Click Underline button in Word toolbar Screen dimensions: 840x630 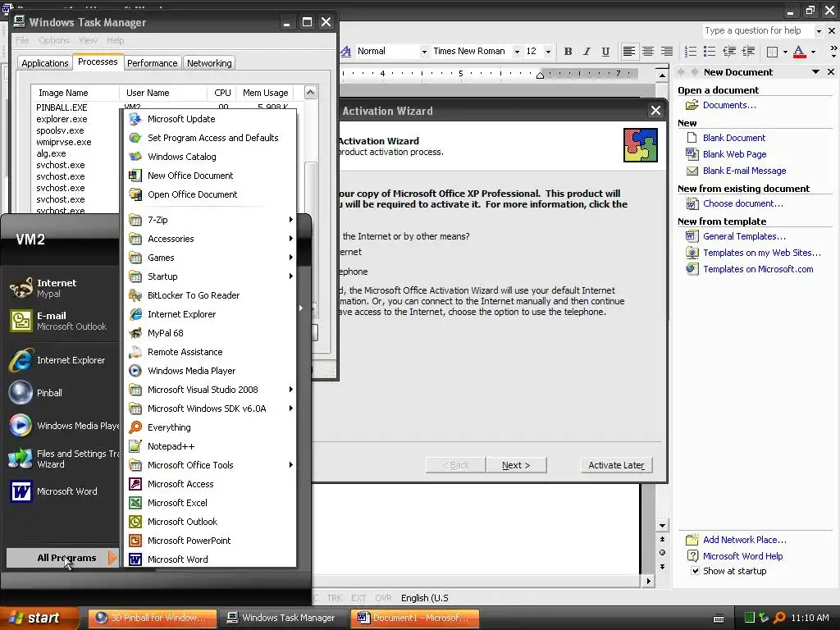coord(605,52)
